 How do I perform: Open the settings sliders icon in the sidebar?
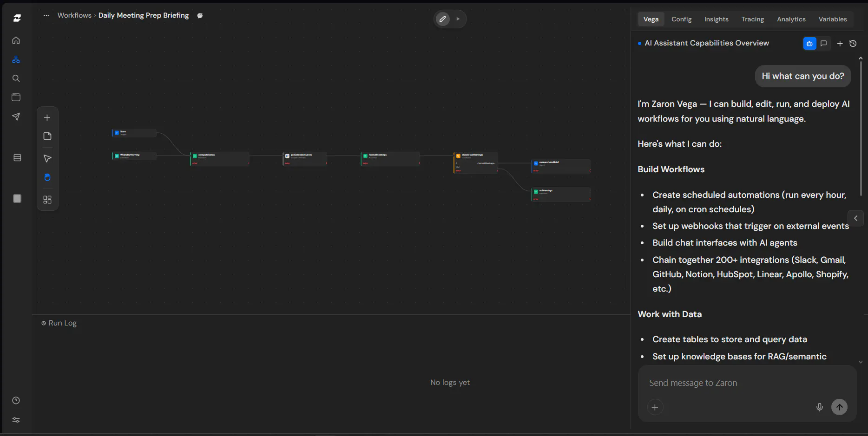coord(16,420)
